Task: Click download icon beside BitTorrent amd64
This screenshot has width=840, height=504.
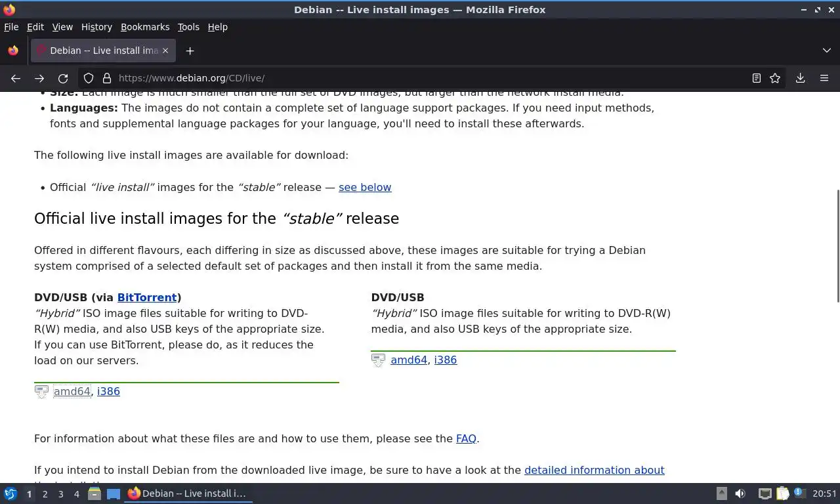Action: coord(41,392)
